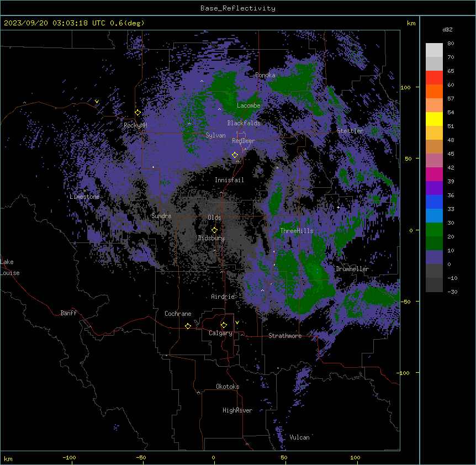
Task: Click the Sundre town label
Action: (x=161, y=216)
